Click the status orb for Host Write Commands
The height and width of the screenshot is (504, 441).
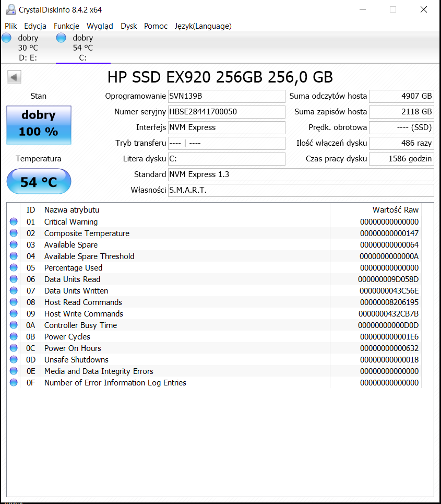[14, 313]
